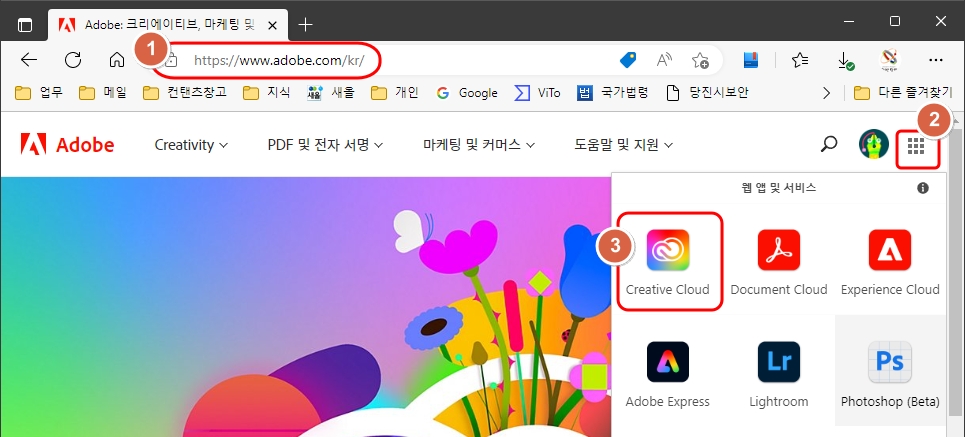
Task: Open the Adobe app switcher grid
Action: coord(916,145)
